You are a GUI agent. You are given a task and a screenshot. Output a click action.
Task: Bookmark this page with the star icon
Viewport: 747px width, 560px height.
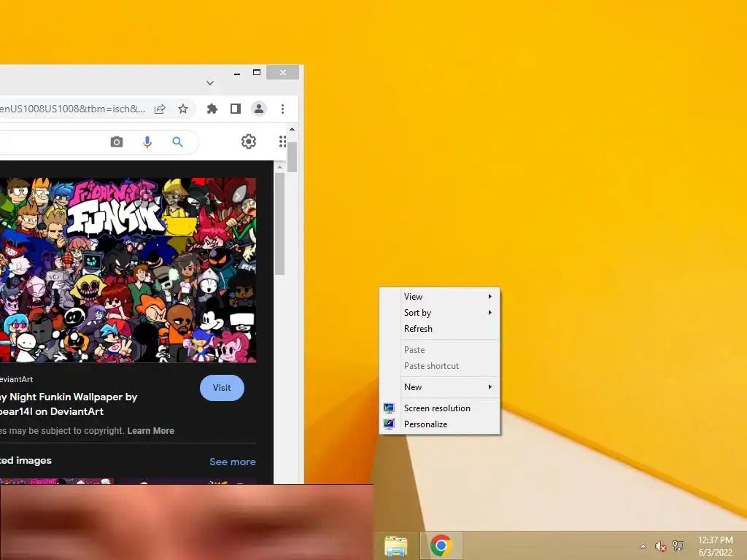(183, 109)
